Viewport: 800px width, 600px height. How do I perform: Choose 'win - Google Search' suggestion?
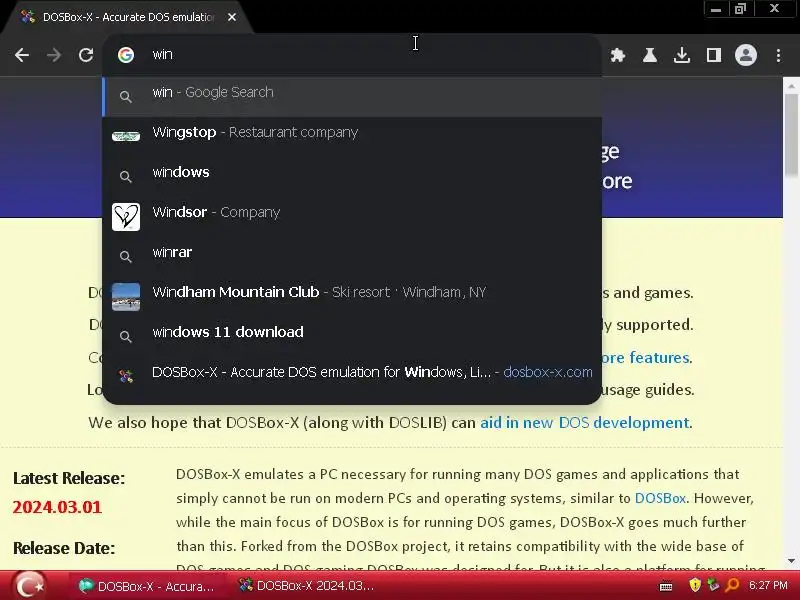point(352,96)
